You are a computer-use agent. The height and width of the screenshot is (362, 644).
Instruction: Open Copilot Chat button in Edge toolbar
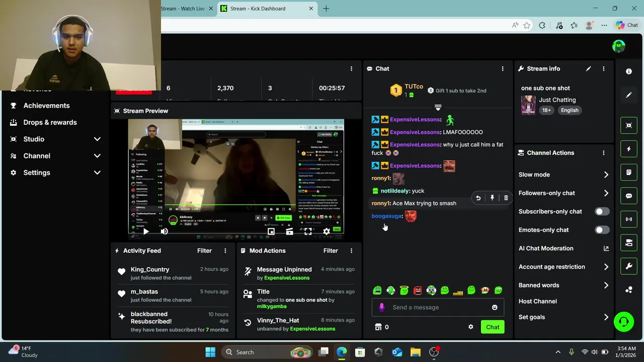[x=627, y=25]
